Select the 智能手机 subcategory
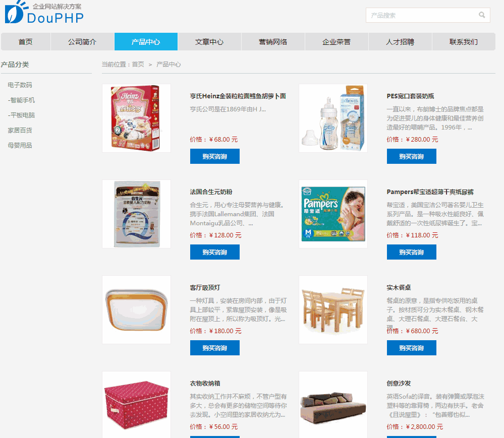 point(22,100)
